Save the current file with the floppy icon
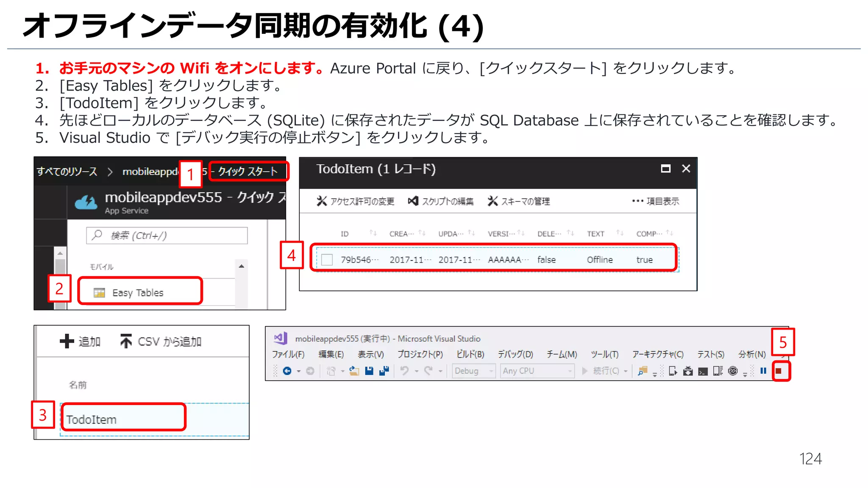This screenshot has height=488, width=868. [x=369, y=371]
